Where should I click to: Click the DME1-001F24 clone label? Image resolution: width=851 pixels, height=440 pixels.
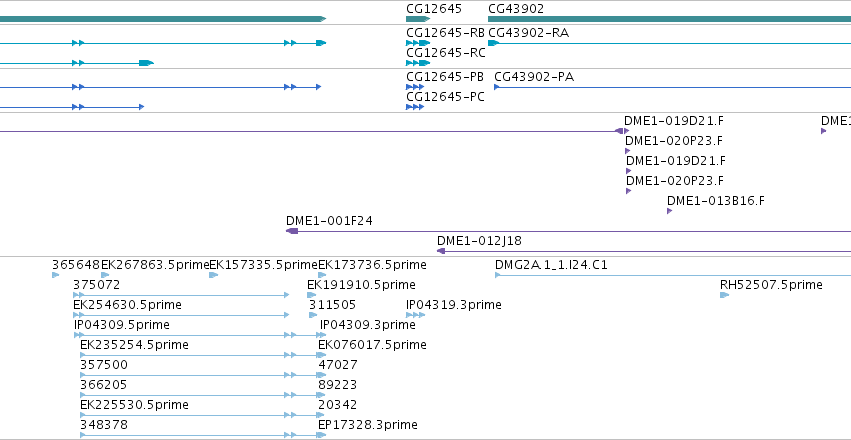click(x=329, y=221)
